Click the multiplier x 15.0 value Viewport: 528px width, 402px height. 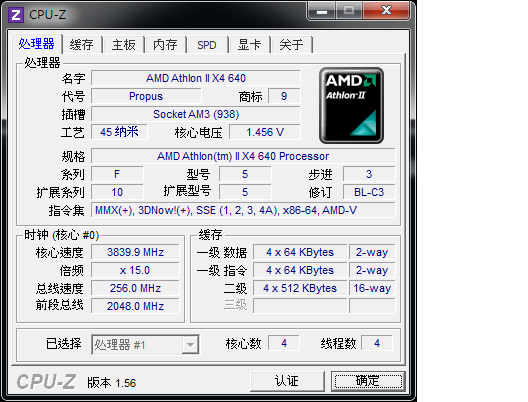pos(135,270)
